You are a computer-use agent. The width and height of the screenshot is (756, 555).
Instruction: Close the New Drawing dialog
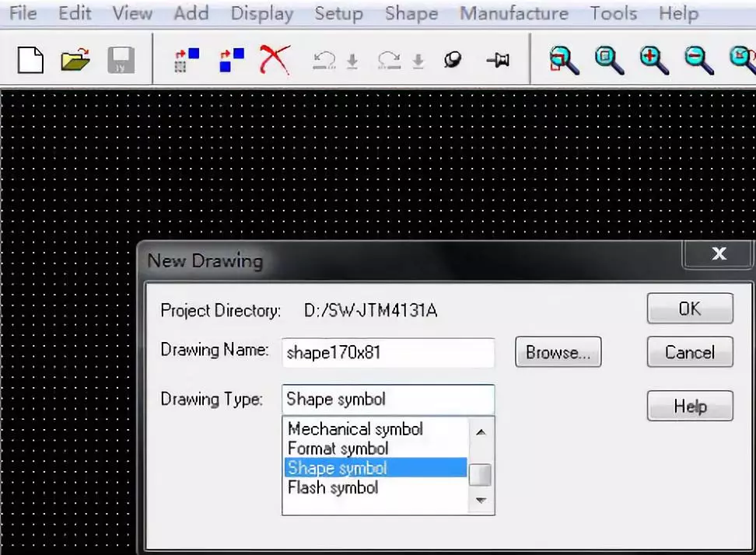[x=719, y=253]
